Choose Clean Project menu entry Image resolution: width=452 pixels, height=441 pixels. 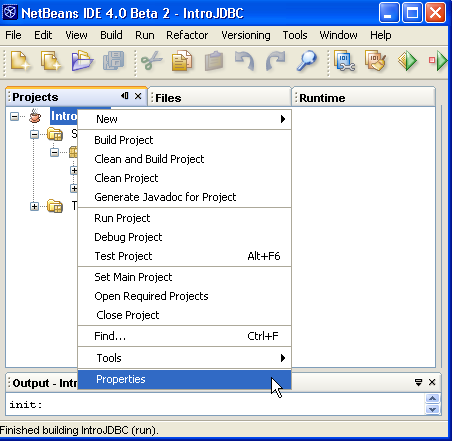[184, 178]
